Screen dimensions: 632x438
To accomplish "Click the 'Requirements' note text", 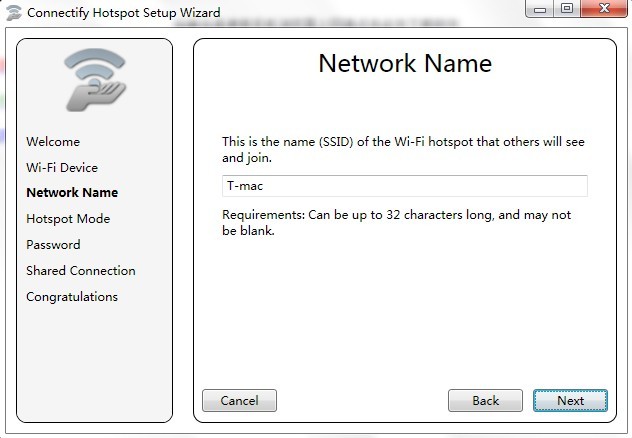I will click(397, 222).
